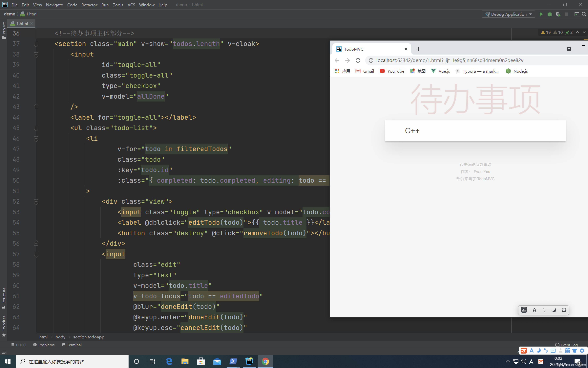Show the 2 typos indicator
The image size is (588, 368).
click(x=569, y=32)
